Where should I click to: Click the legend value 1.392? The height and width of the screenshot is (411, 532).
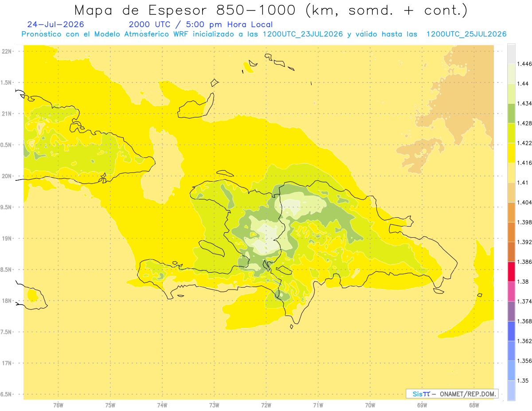524,242
